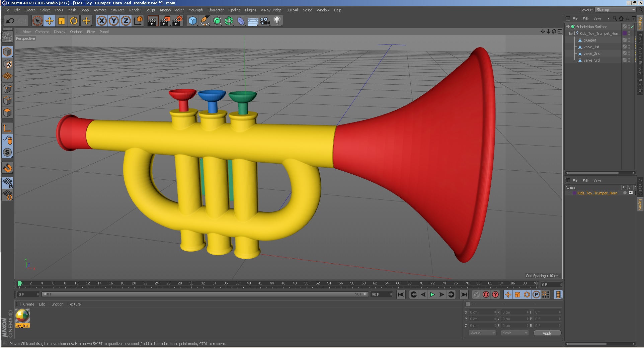
Task: Click the Undo arrow icon
Action: 10,21
